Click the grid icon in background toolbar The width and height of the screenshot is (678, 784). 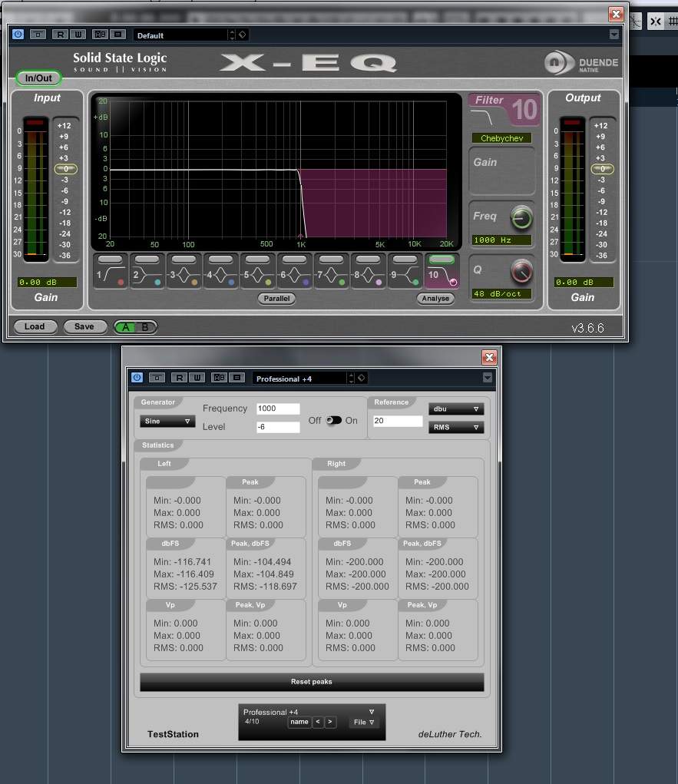click(673, 21)
